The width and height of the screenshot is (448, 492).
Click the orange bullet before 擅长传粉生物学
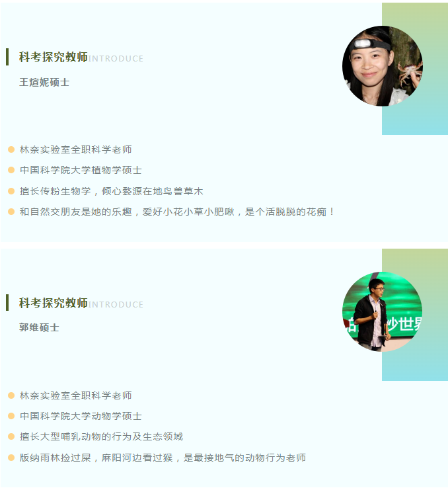click(x=11, y=191)
